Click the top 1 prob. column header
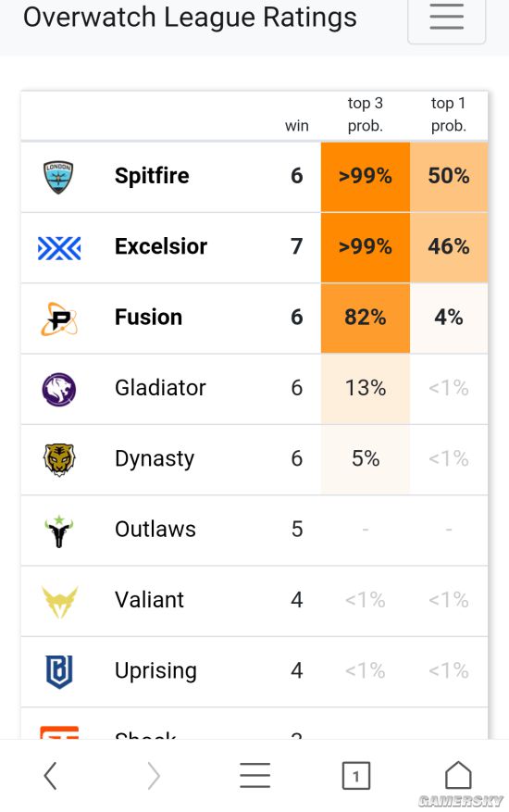The image size is (509, 812). coord(449,114)
